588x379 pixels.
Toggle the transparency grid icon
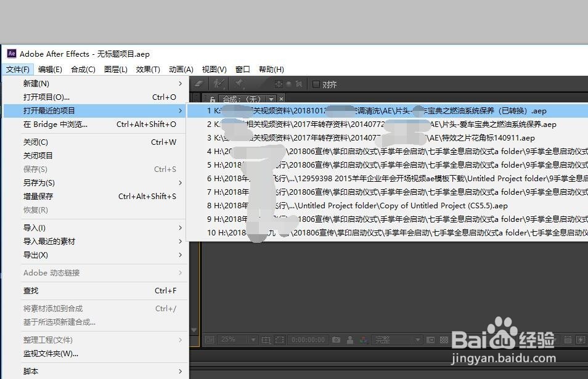click(444, 340)
